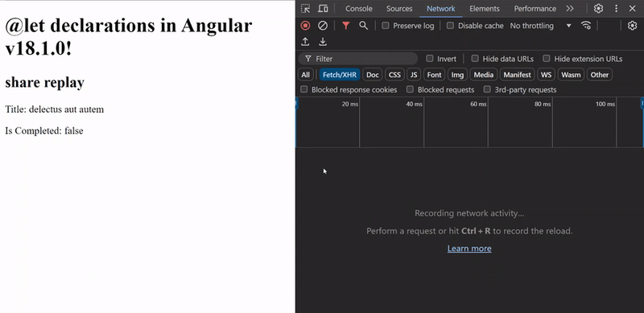The width and height of the screenshot is (644, 313).
Task: Enable the Disable cache checkbox
Action: (450, 26)
